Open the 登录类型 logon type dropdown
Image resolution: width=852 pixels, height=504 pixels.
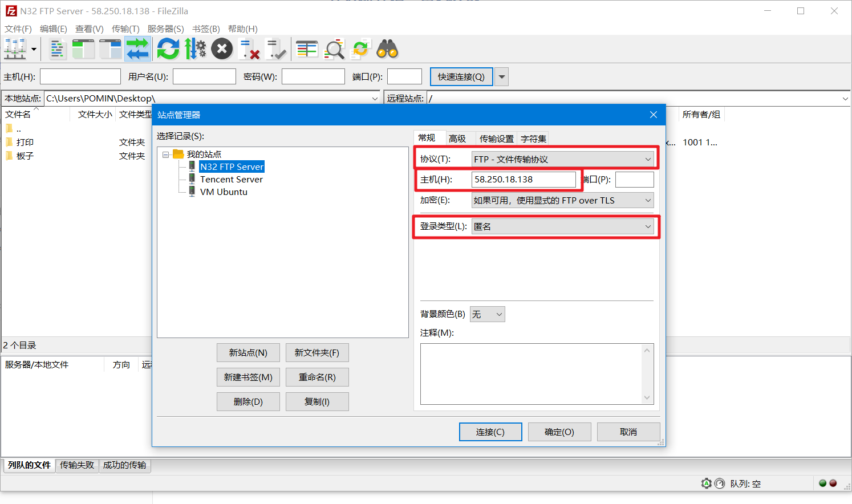[563, 226]
